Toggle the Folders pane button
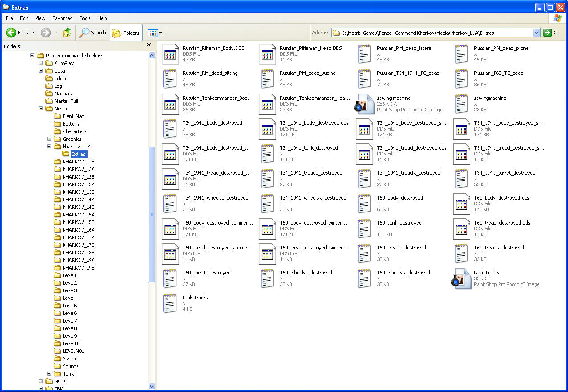 pyautogui.click(x=126, y=33)
